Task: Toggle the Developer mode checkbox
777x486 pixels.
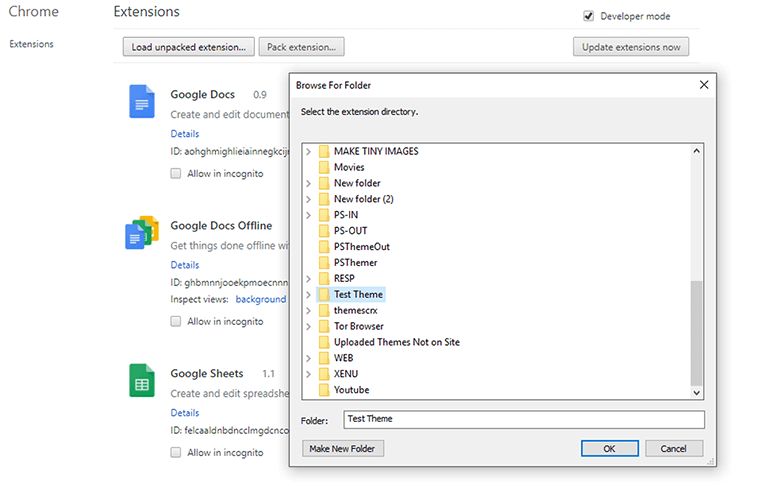Action: (x=589, y=16)
